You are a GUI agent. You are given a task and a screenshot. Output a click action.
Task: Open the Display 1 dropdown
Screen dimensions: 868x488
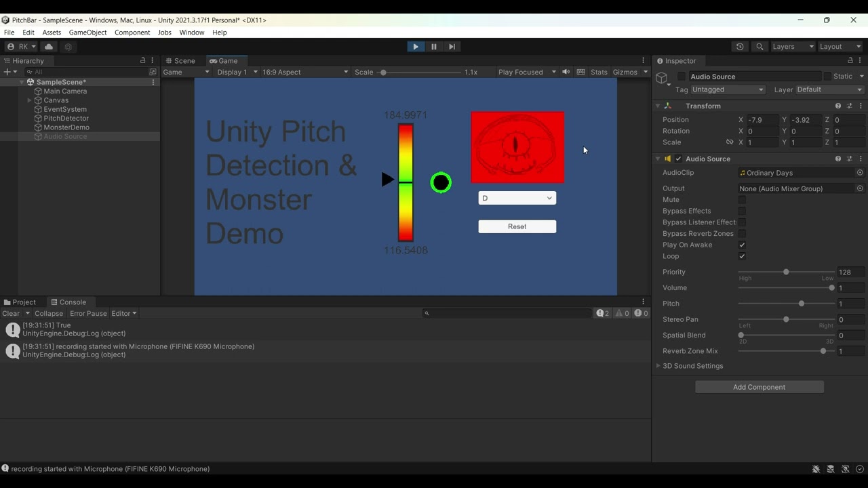click(x=237, y=72)
